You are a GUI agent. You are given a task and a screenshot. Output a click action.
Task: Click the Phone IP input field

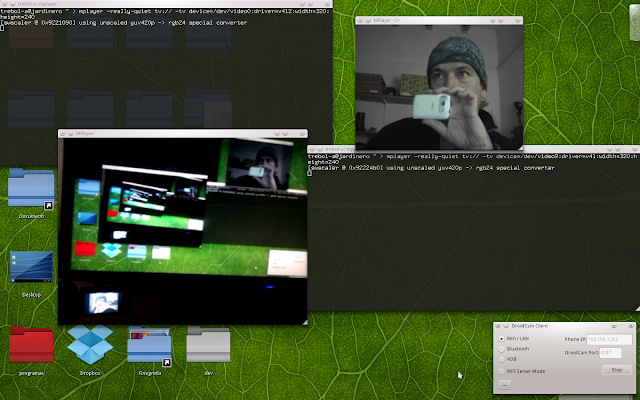tap(609, 340)
